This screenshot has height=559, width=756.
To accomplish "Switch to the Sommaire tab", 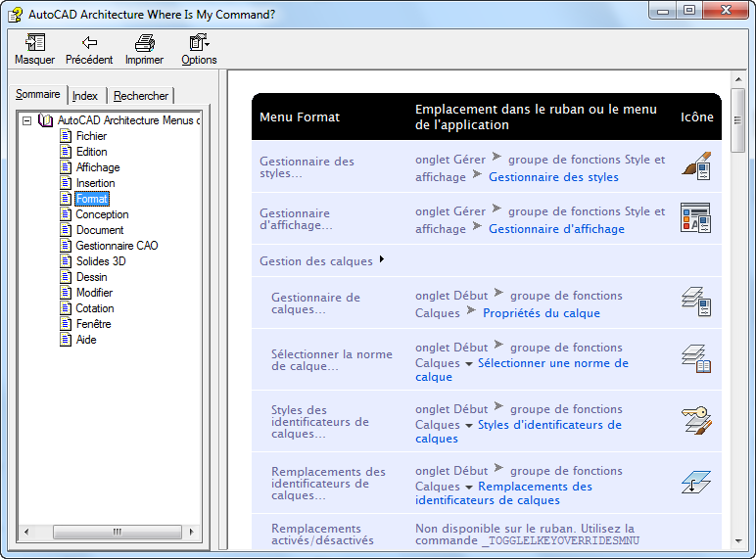I will click(37, 94).
